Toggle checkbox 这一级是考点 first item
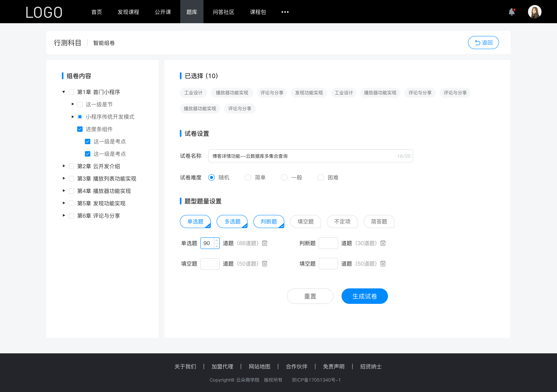 click(x=87, y=141)
